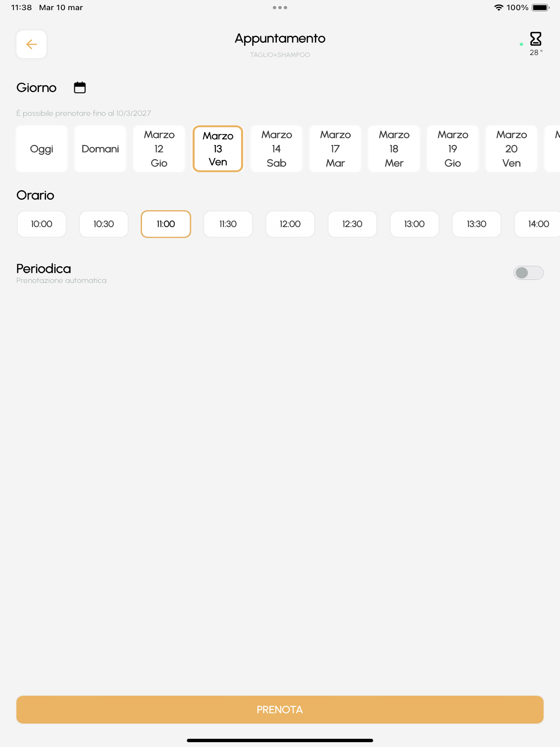Screen dimensions: 560x747
Task: Tap the TAGLIO+SHAMPOO service subtitle
Action: pyautogui.click(x=280, y=55)
